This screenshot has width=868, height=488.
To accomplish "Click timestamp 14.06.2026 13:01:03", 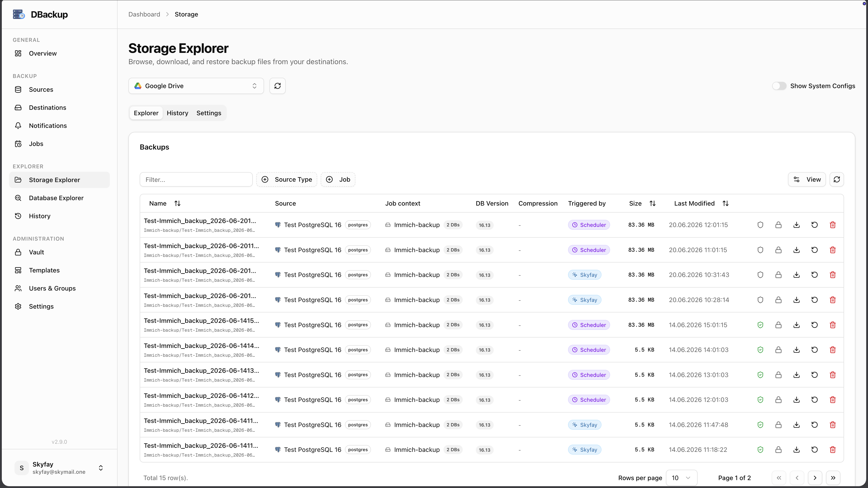I will 698,375.
